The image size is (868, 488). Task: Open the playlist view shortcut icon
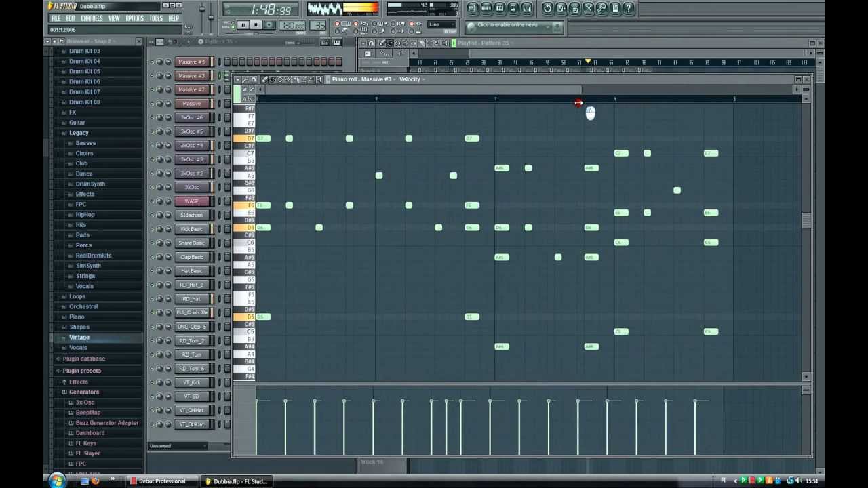click(473, 8)
